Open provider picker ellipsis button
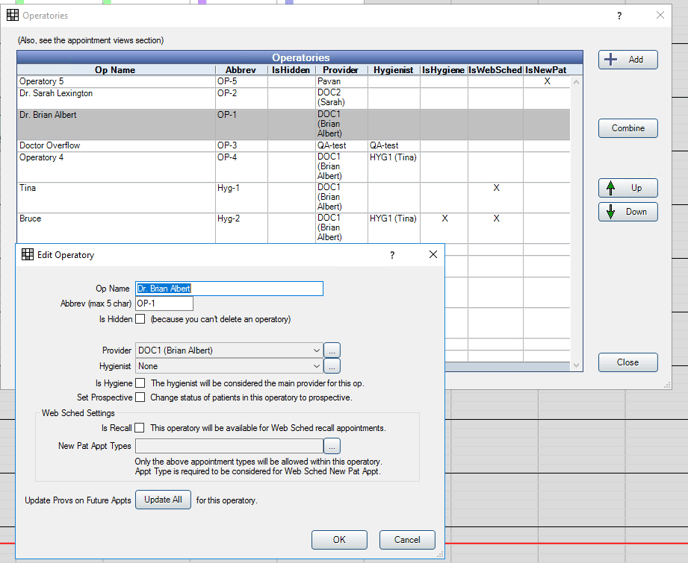The image size is (688, 563). pyautogui.click(x=333, y=350)
